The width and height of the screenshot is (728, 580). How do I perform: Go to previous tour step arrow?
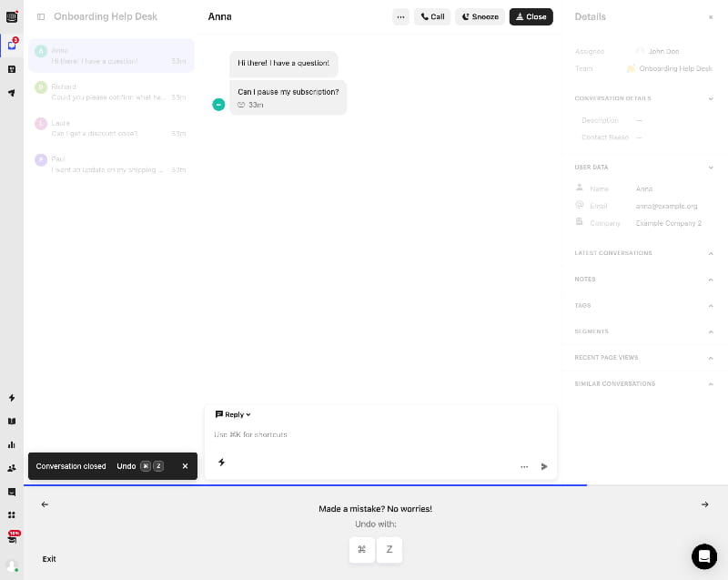(x=45, y=504)
